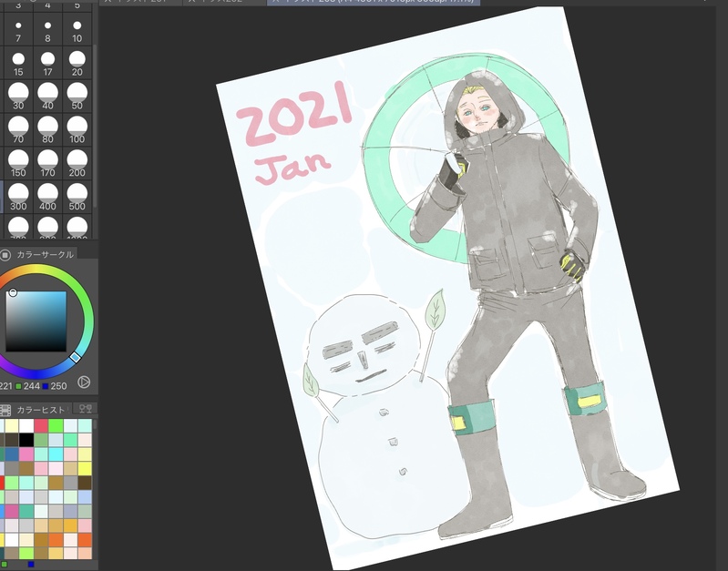Click the hue ring handle on color circle
Image resolution: width=728 pixels, height=571 pixels.
[x=76, y=357]
